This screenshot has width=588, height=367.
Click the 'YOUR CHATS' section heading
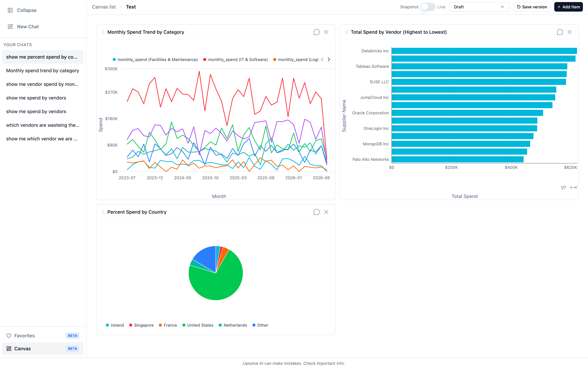click(x=18, y=45)
